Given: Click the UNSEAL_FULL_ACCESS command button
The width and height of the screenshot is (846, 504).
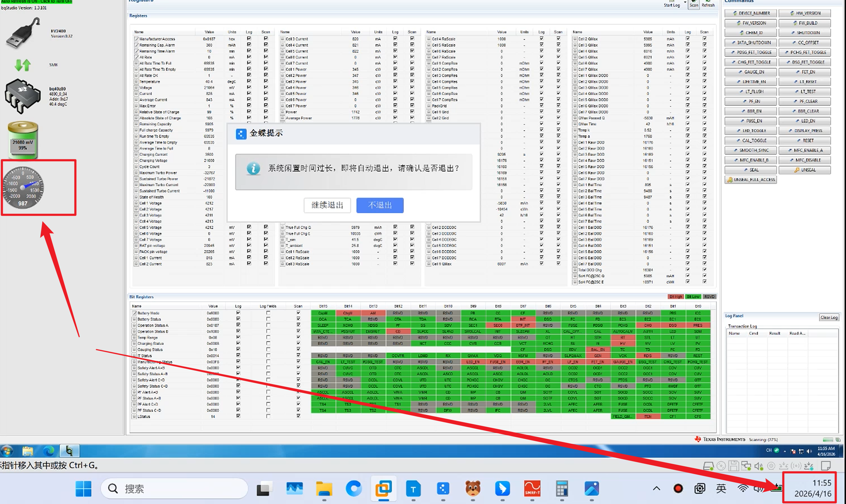Looking at the screenshot, I should pyautogui.click(x=751, y=180).
